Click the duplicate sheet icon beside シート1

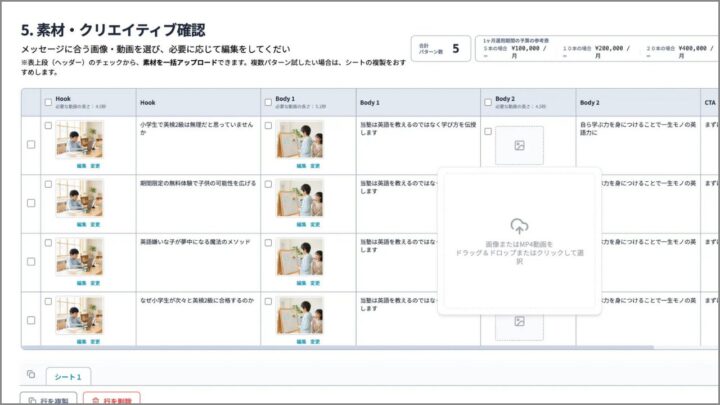point(31,374)
